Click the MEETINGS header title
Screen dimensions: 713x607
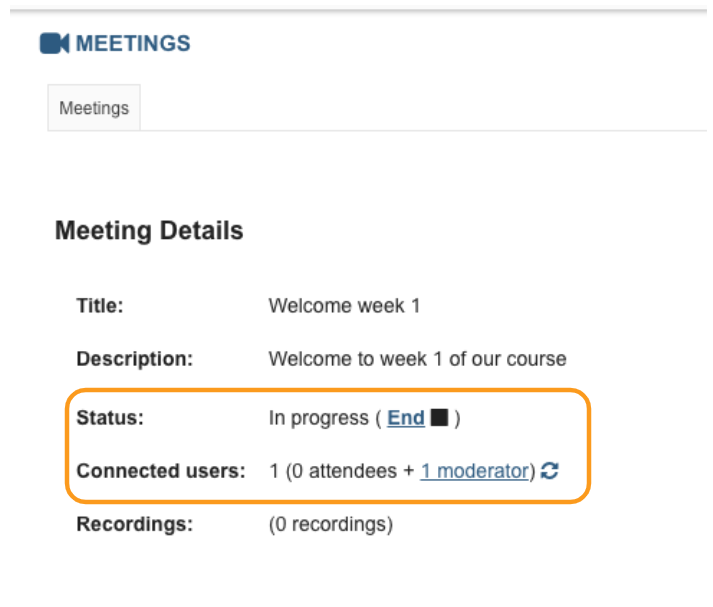click(133, 44)
